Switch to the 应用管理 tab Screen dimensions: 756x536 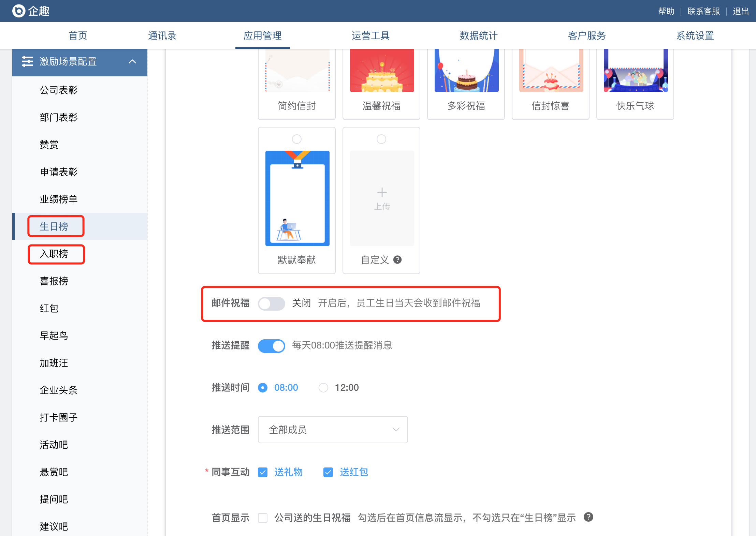coord(263,35)
